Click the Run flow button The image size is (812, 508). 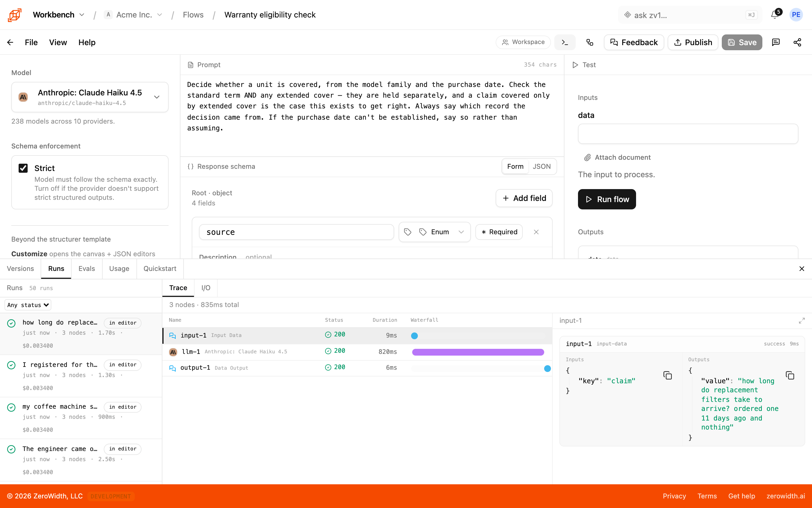(x=607, y=199)
